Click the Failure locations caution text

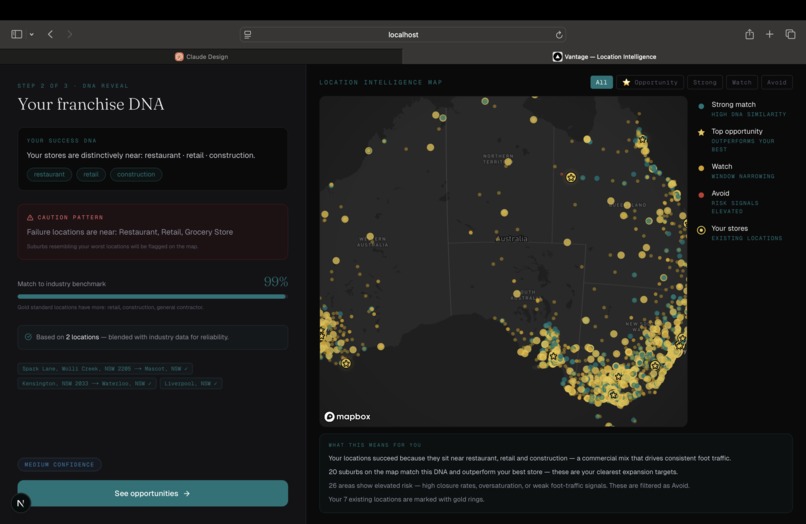(130, 232)
